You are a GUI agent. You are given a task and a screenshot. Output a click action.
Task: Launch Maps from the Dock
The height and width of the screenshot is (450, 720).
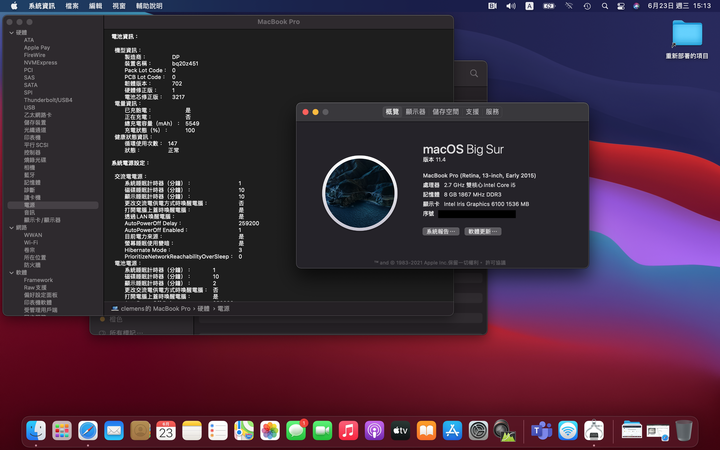point(244,430)
